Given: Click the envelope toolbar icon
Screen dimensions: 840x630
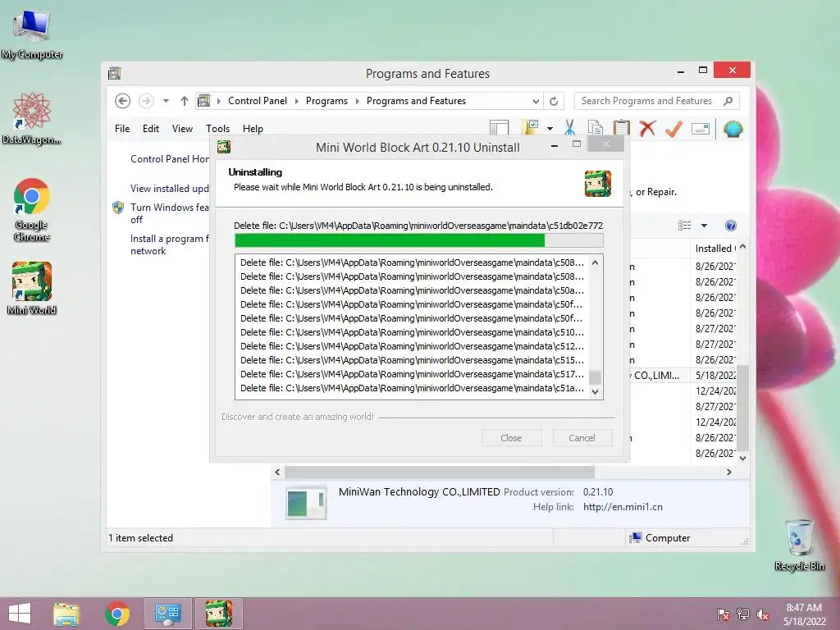Looking at the screenshot, I should coord(701,129).
